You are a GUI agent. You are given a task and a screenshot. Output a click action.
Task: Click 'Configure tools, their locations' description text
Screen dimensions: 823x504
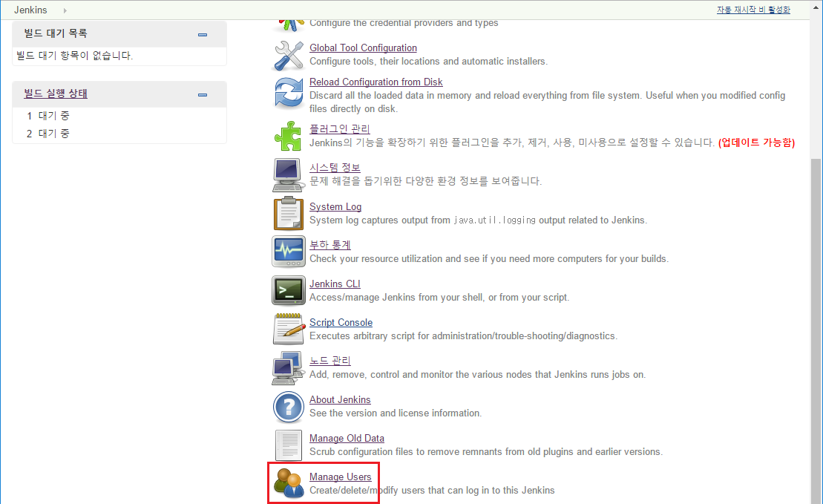(x=428, y=62)
